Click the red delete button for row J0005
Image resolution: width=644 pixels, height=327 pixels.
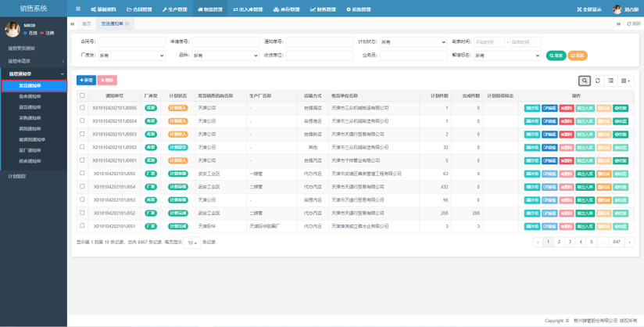(567, 108)
